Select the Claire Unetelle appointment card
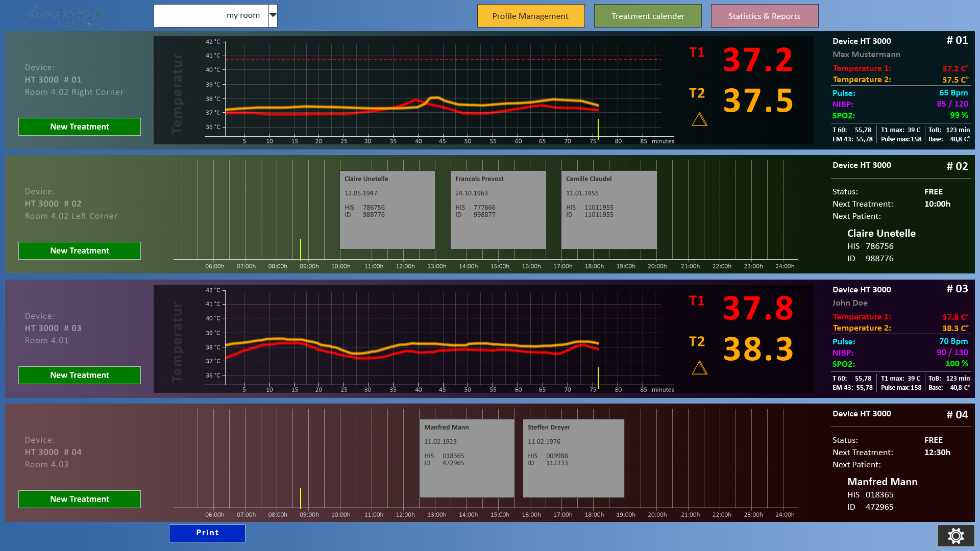 [387, 209]
